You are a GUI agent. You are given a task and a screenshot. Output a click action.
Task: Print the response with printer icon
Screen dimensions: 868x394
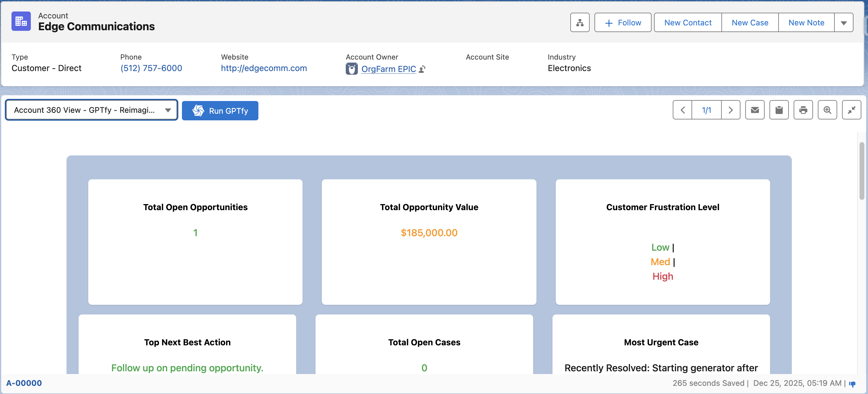(x=803, y=110)
